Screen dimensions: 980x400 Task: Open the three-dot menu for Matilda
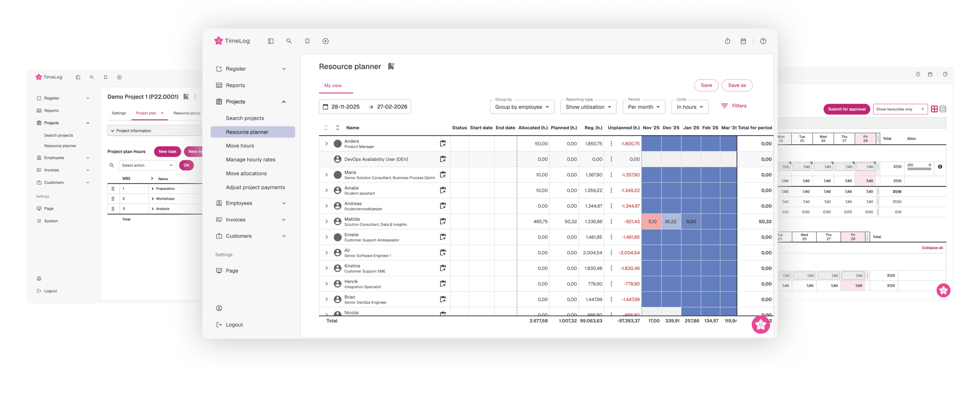(611, 222)
